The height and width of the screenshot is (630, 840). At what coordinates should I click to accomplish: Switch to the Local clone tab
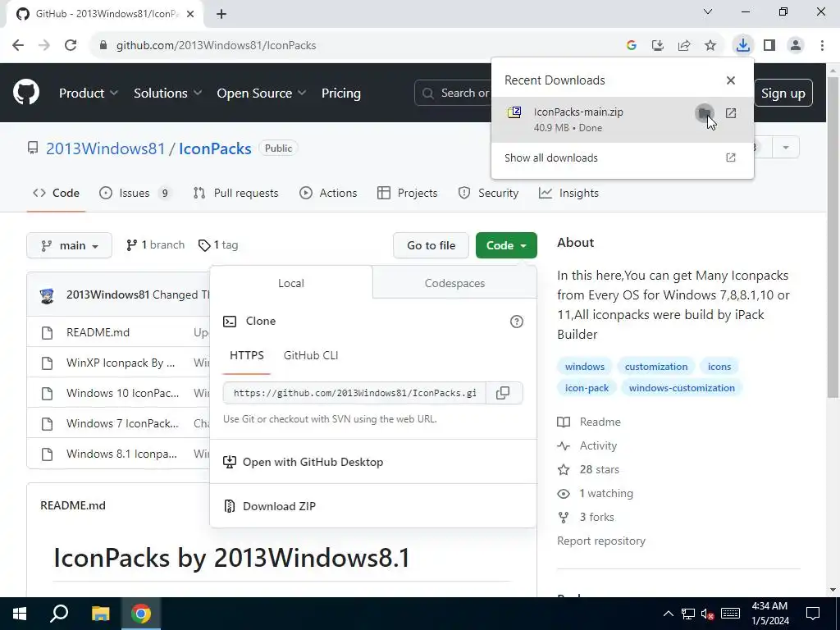(291, 283)
